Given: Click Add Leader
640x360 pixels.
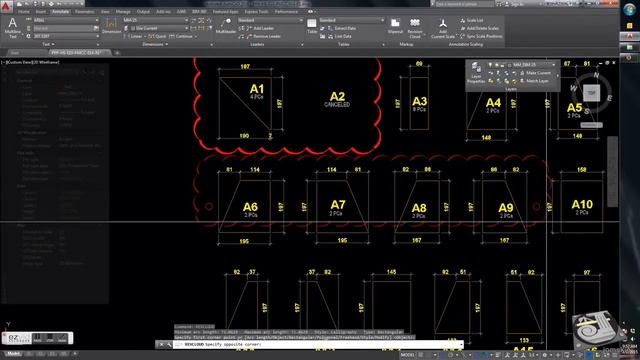Looking at the screenshot, I should (x=260, y=28).
